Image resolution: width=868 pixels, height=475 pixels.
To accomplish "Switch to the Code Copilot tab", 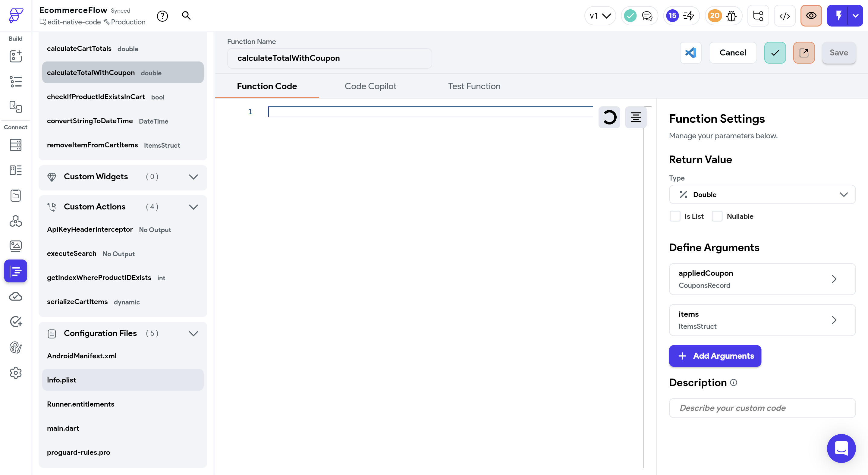I will click(370, 86).
